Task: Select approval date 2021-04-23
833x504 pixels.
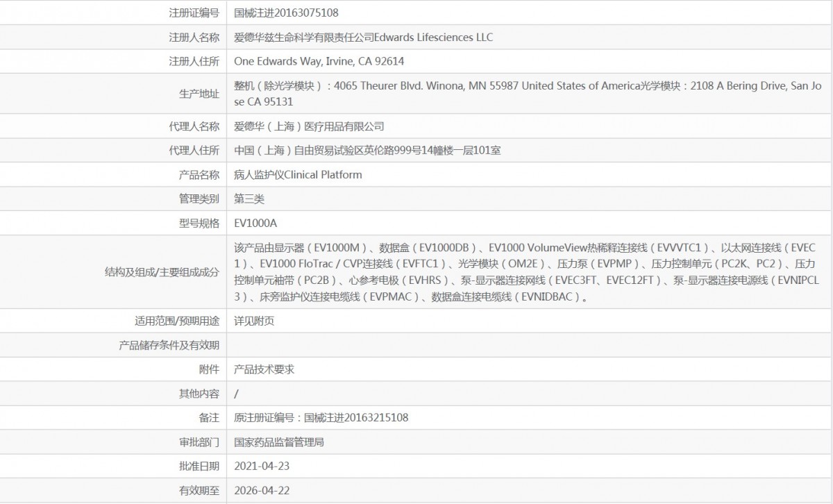Action: [262, 466]
